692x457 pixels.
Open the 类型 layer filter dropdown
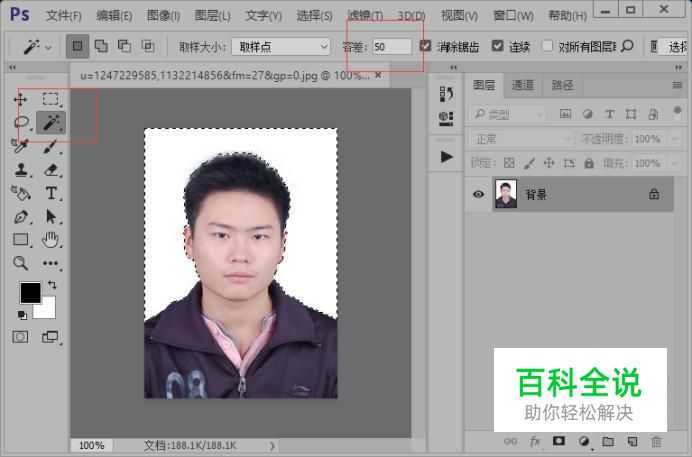(508, 114)
